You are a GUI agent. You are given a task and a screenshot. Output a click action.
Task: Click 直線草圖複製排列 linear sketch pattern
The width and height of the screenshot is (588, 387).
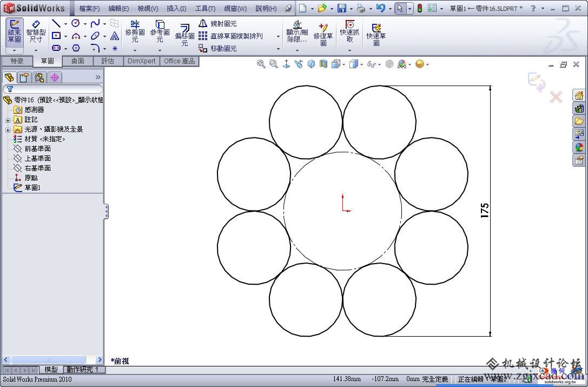(230, 36)
